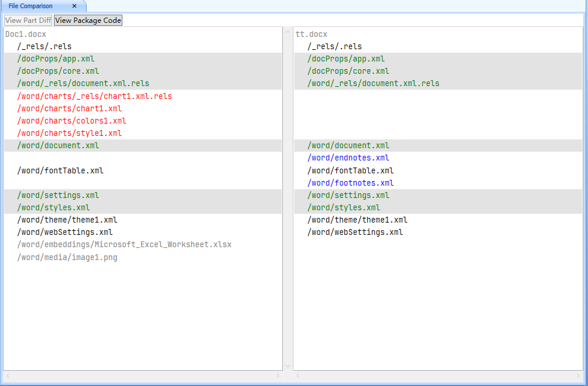Click left arrow of left pane horizontal scrollbar
The image size is (588, 386).
8,375
